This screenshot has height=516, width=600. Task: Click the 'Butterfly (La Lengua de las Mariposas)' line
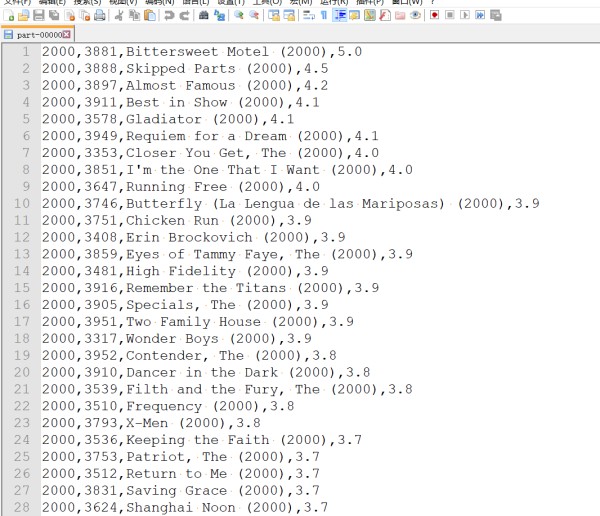291,204
